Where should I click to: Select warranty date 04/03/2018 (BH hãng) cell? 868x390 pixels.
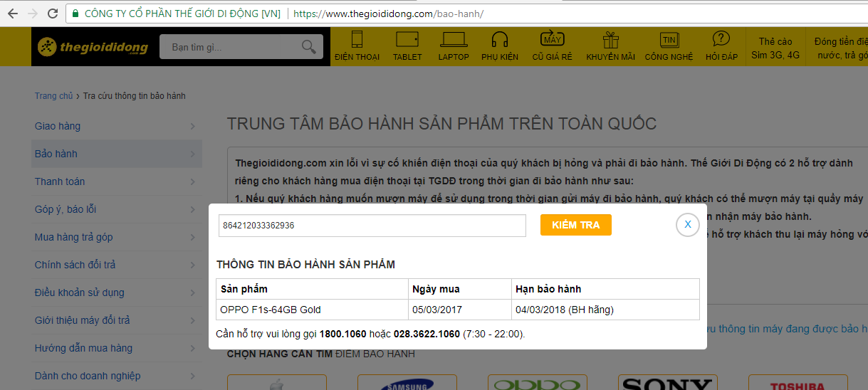point(605,310)
